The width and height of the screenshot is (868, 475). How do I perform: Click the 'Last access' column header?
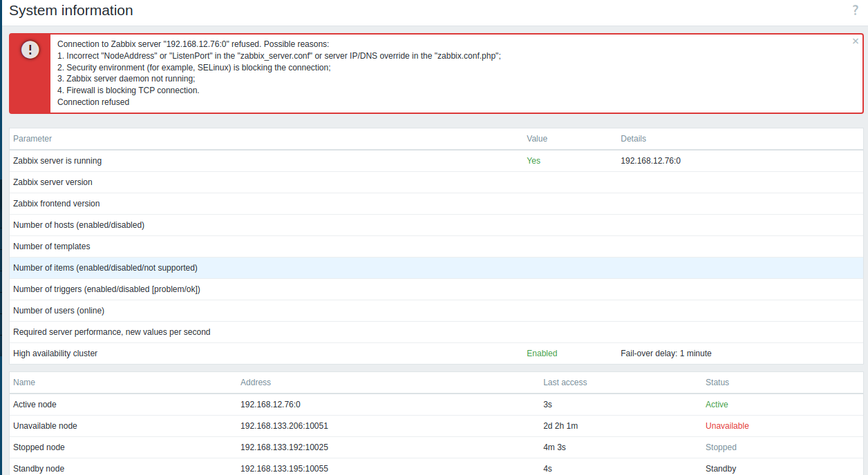point(565,382)
